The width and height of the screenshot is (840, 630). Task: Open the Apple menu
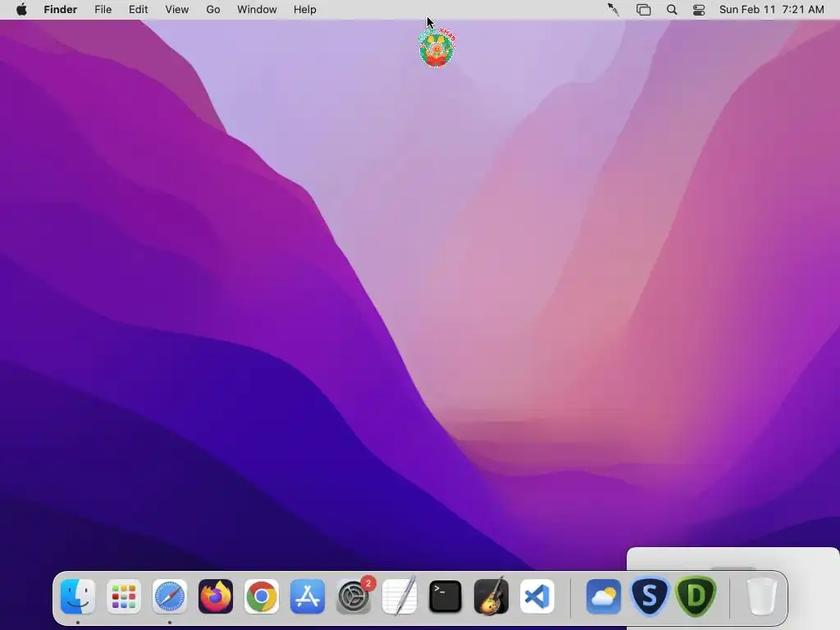click(21, 10)
